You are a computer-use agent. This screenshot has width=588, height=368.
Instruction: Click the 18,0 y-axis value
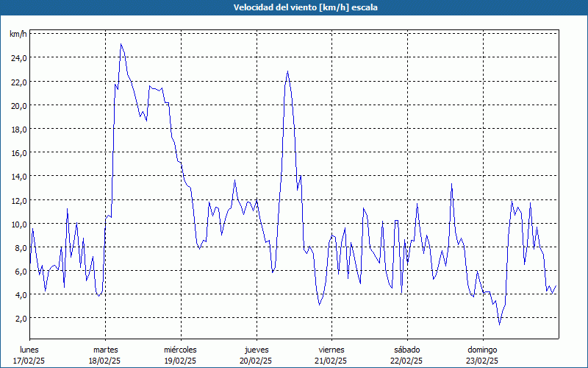(x=19, y=130)
